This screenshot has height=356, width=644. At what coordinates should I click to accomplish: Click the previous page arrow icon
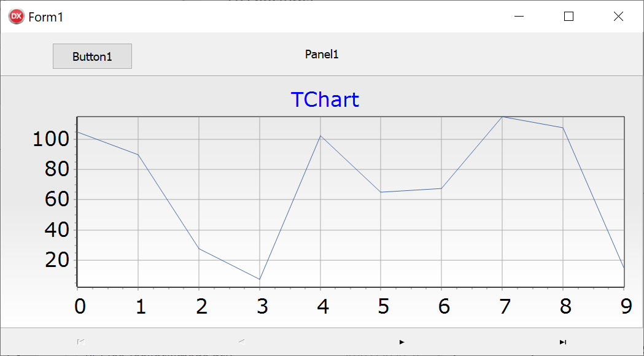point(242,342)
